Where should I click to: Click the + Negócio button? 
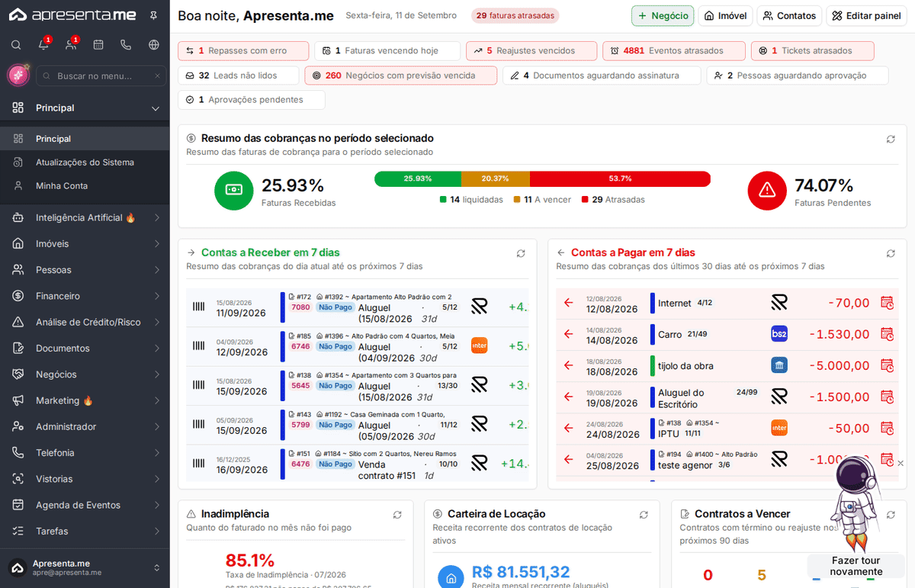(x=663, y=15)
